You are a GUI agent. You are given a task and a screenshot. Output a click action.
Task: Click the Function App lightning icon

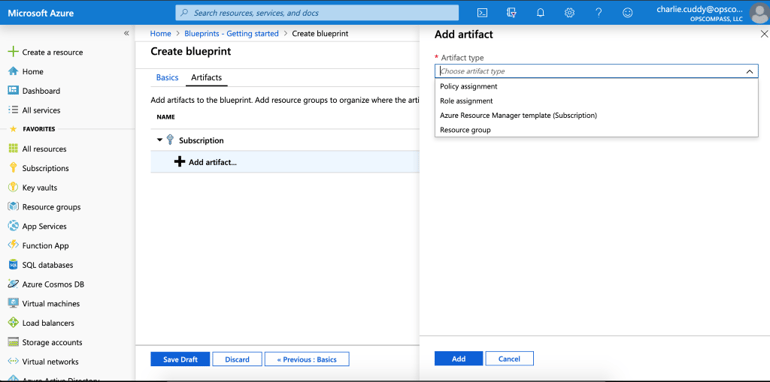pos(13,245)
